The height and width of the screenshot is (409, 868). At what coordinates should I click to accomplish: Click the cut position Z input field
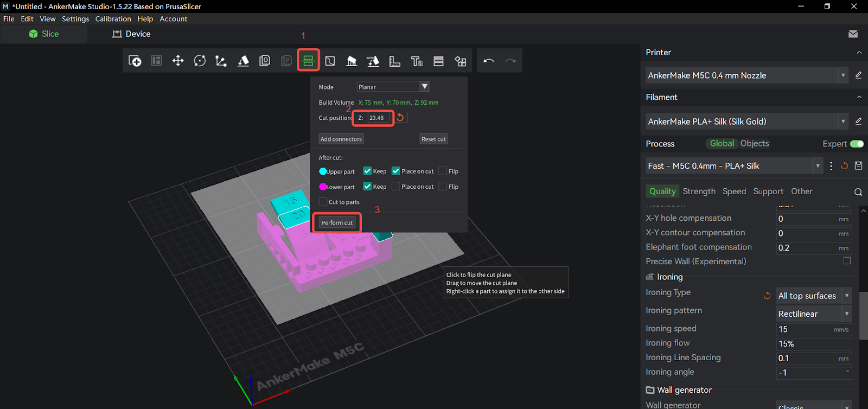[x=378, y=118]
